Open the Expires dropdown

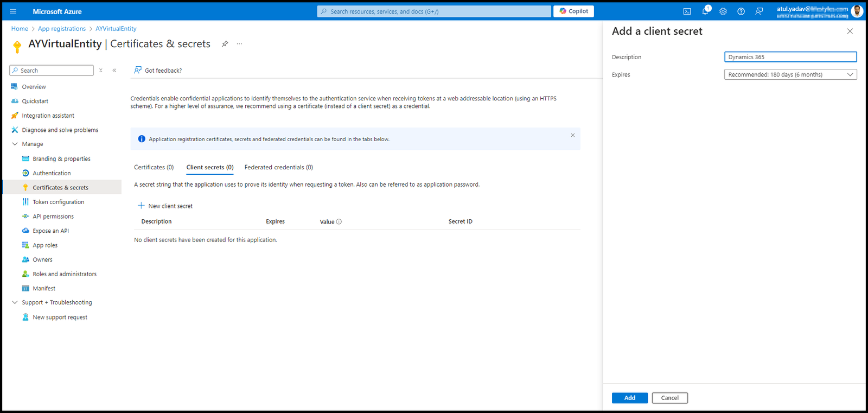point(790,74)
